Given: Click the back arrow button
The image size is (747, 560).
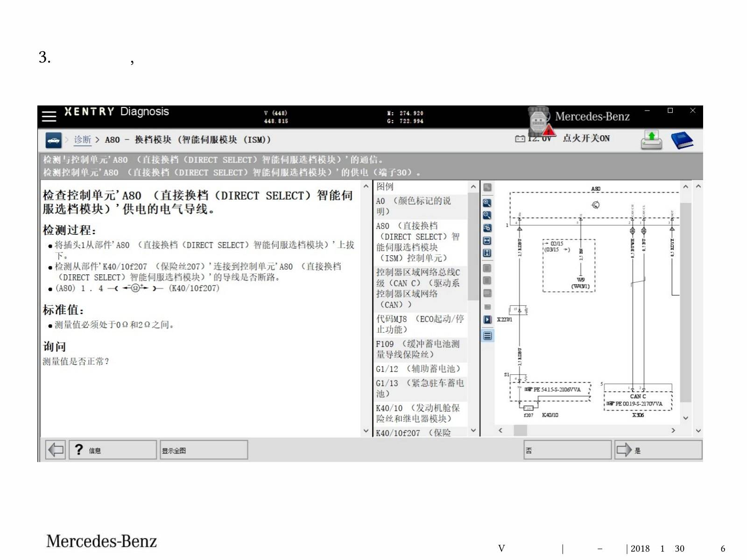Looking at the screenshot, I should (56, 450).
